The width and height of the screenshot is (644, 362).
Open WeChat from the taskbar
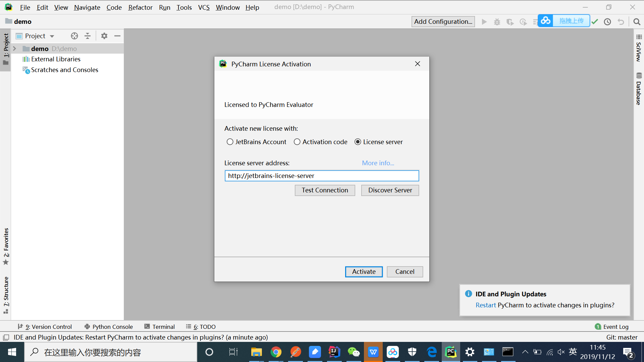354,352
